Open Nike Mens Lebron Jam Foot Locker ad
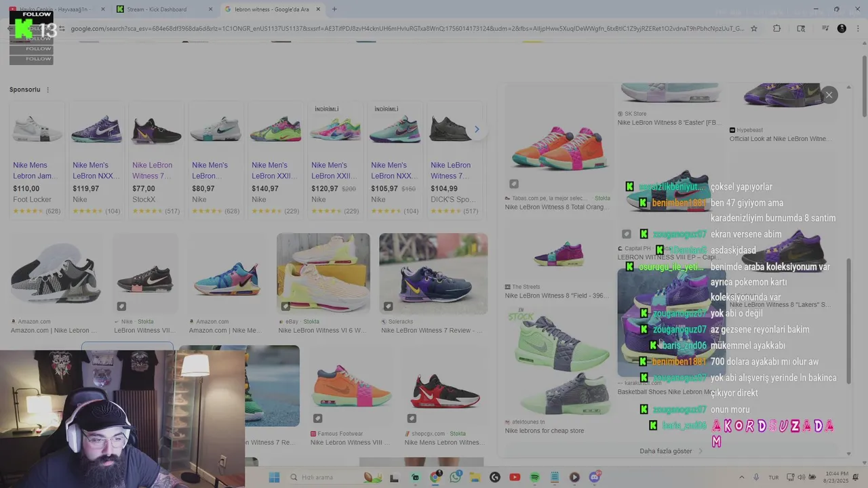This screenshot has height=488, width=868. tap(37, 160)
